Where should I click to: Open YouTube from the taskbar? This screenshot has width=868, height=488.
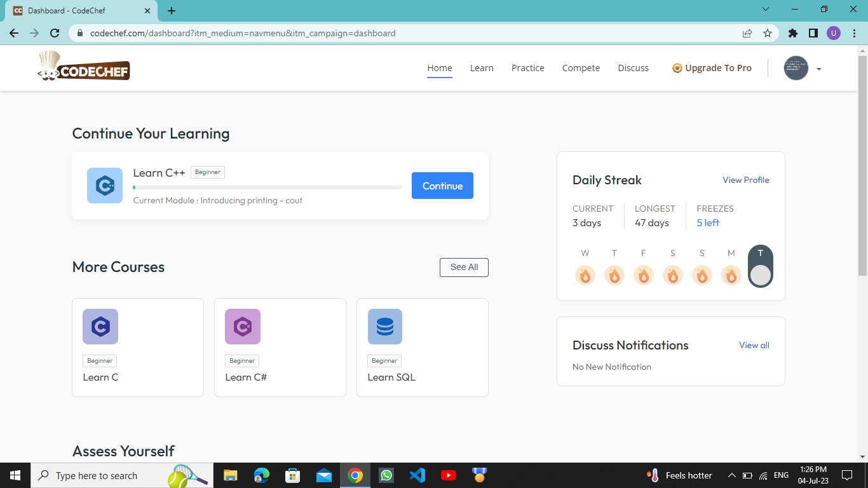click(x=449, y=475)
